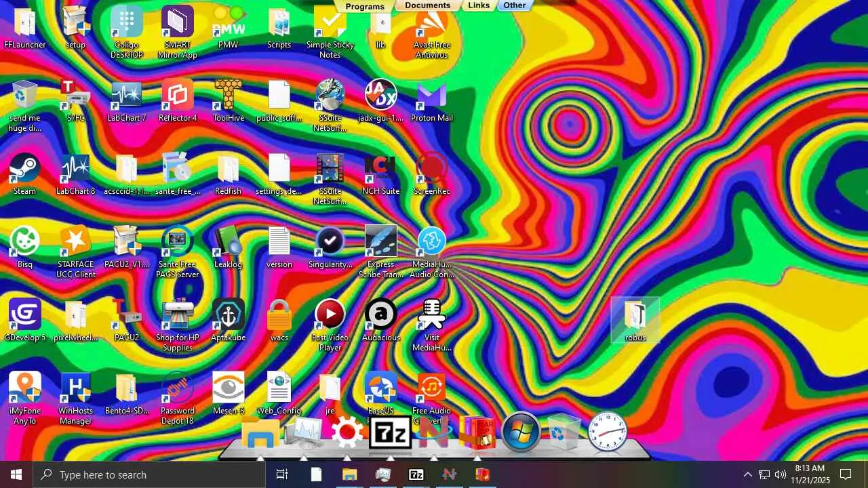Show hidden system tray icons
The image size is (868, 488).
click(747, 474)
